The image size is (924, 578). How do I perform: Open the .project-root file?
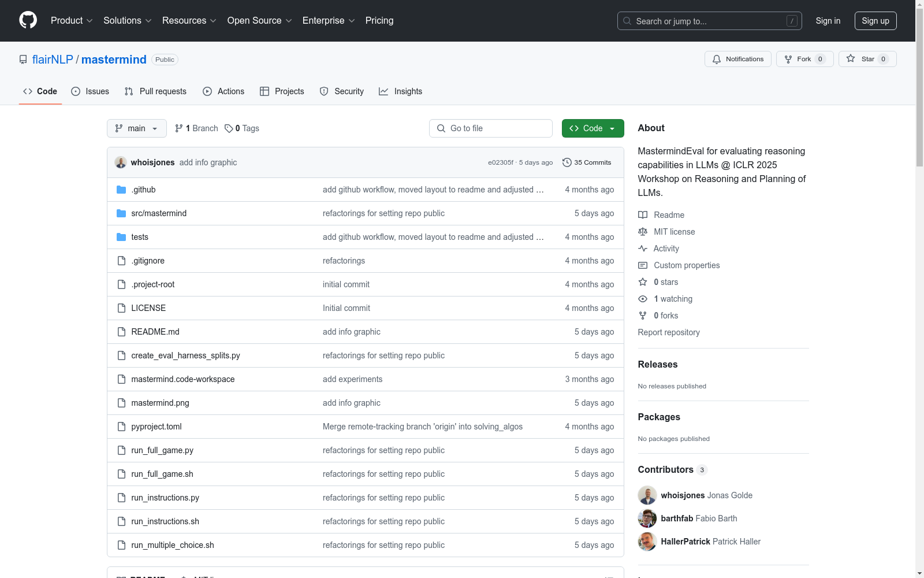(x=153, y=284)
